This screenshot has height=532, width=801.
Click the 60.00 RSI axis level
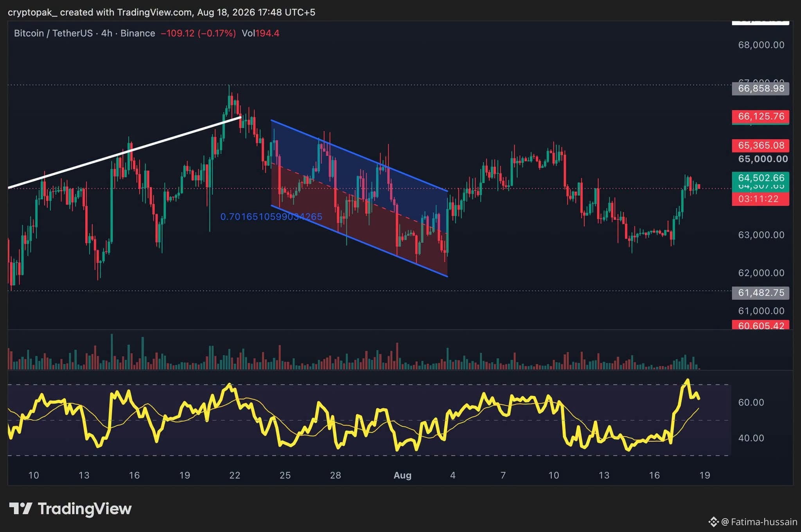coord(751,403)
